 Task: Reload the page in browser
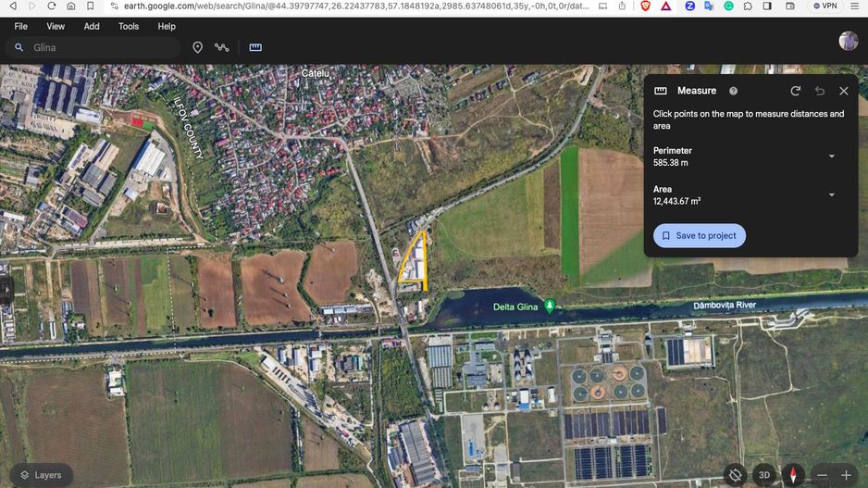click(x=52, y=6)
